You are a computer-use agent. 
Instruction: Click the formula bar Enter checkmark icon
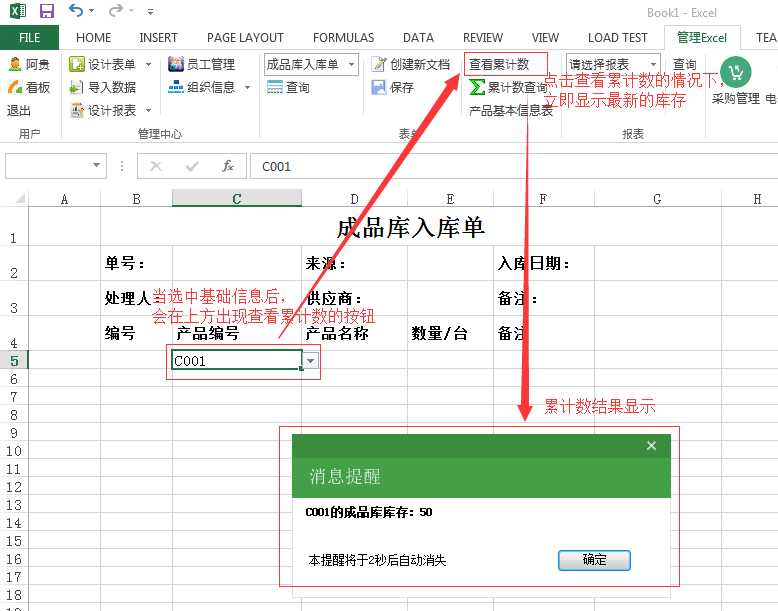(192, 166)
